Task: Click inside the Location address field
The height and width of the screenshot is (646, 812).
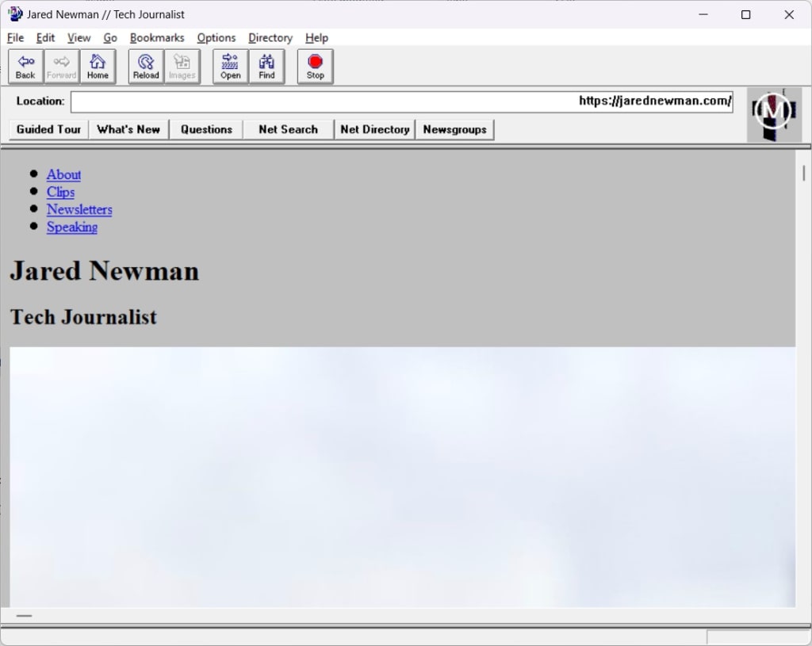Action: 396,101
